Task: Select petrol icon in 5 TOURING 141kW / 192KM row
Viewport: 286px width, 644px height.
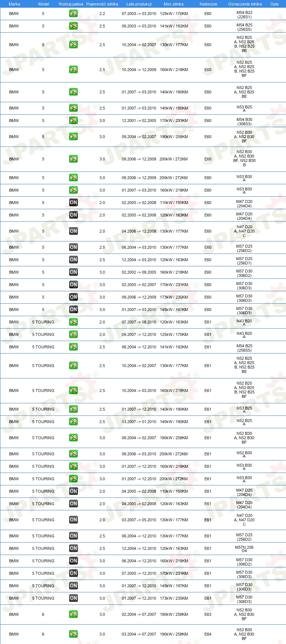Action: [x=74, y=347]
